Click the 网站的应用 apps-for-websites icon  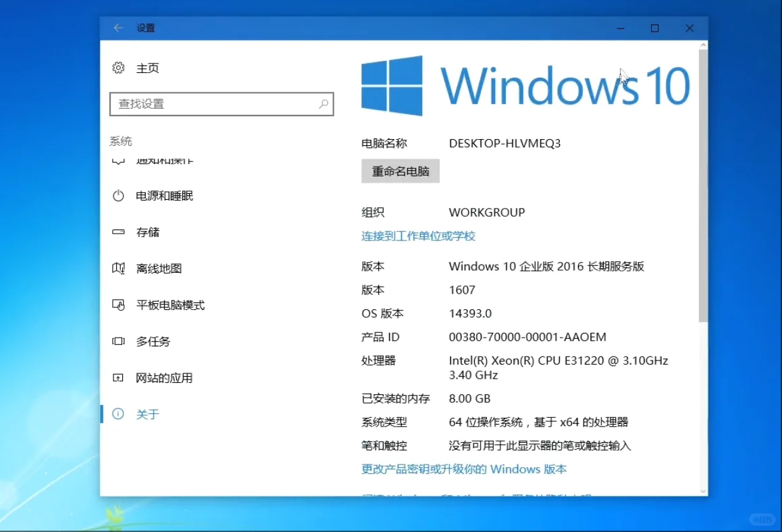point(118,377)
